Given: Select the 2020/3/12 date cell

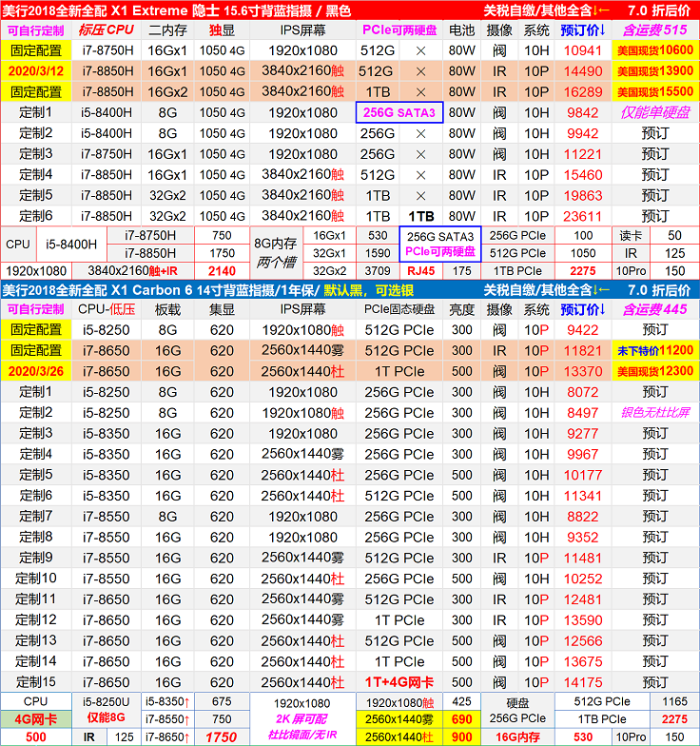Looking at the screenshot, I should click(35, 71).
